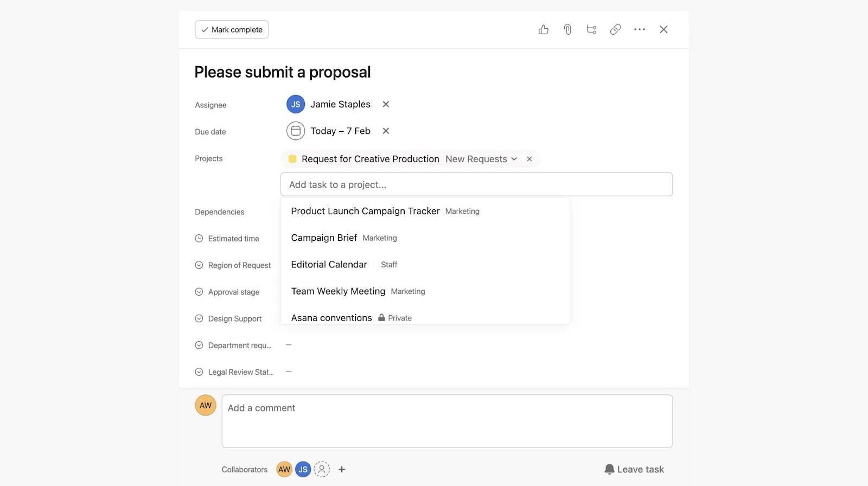Clear the Today – 7 Feb due date
The height and width of the screenshot is (486, 868).
pos(386,131)
